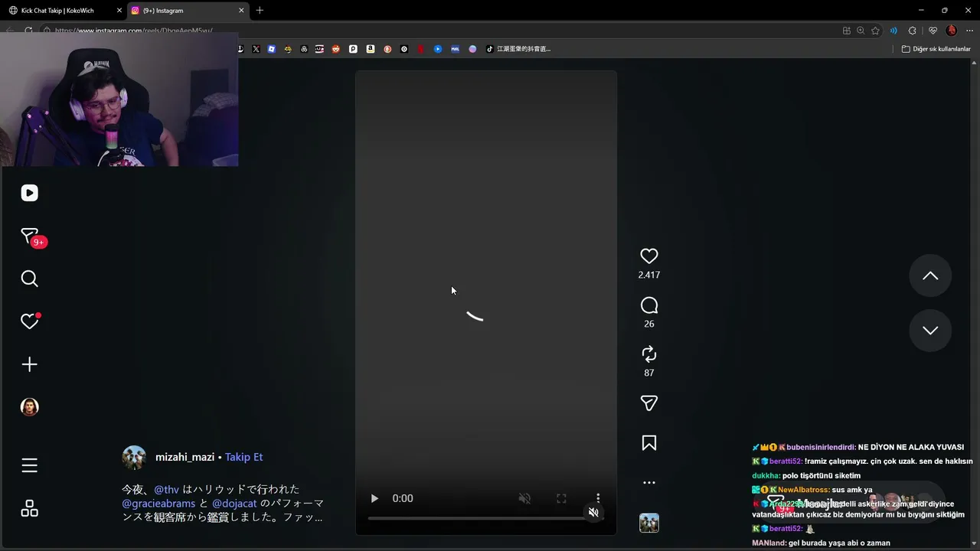Open the profile avatar in Instagram sidebar

point(29,407)
